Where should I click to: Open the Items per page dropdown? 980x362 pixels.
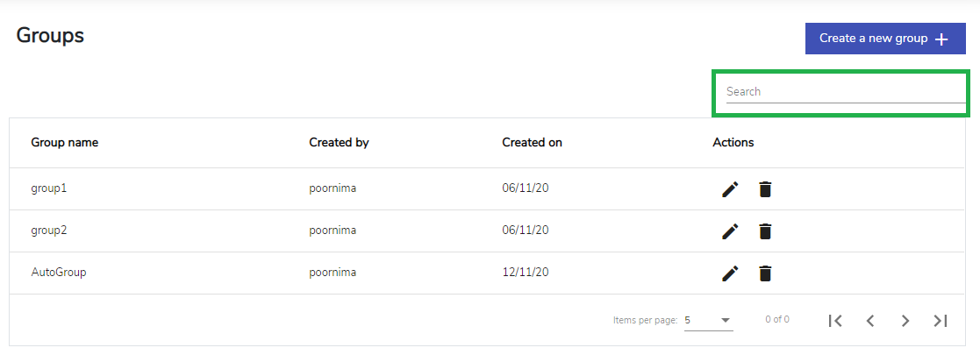pyautogui.click(x=708, y=320)
